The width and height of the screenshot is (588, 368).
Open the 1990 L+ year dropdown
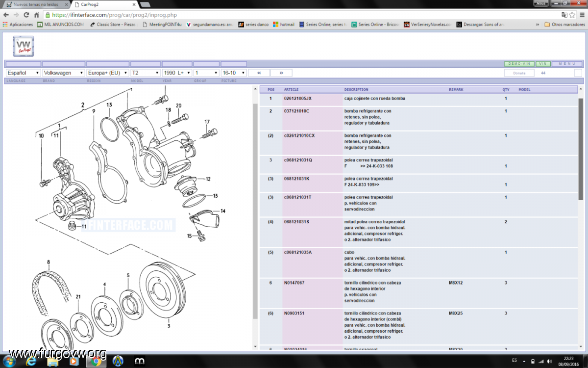pos(177,73)
